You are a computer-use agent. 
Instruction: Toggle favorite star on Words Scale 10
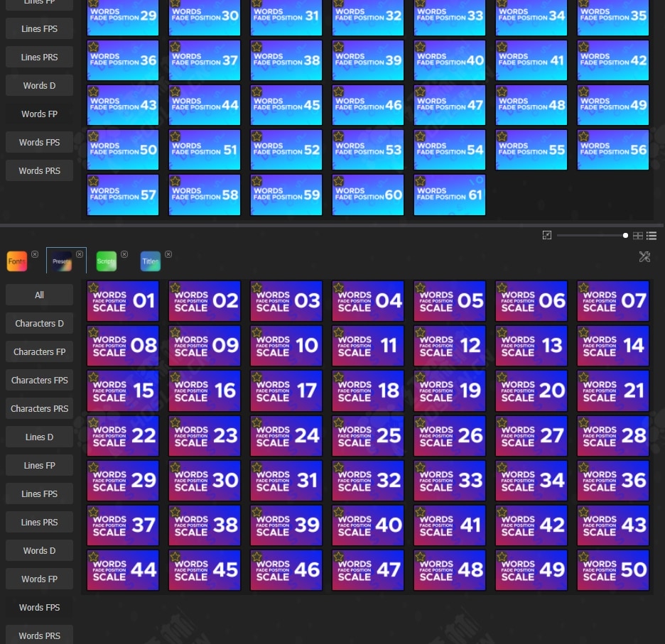256,332
